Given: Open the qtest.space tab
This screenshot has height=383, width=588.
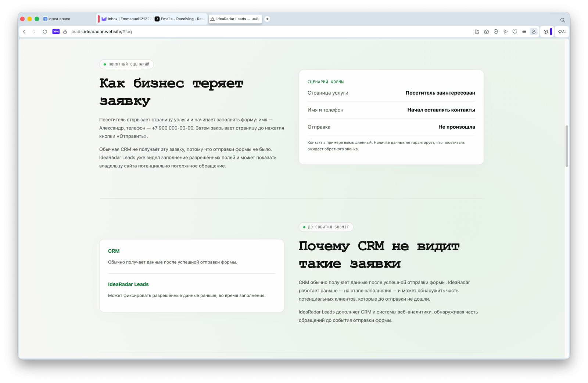Looking at the screenshot, I should pyautogui.click(x=59, y=19).
